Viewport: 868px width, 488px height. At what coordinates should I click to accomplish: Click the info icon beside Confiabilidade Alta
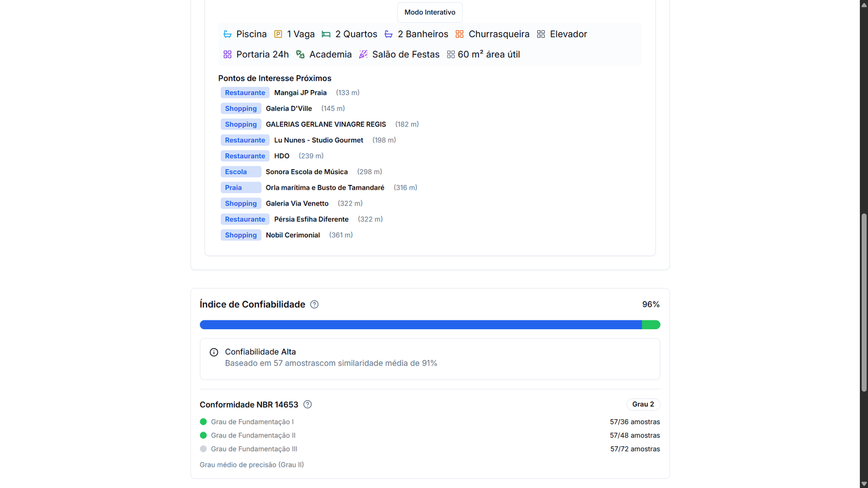point(214,352)
